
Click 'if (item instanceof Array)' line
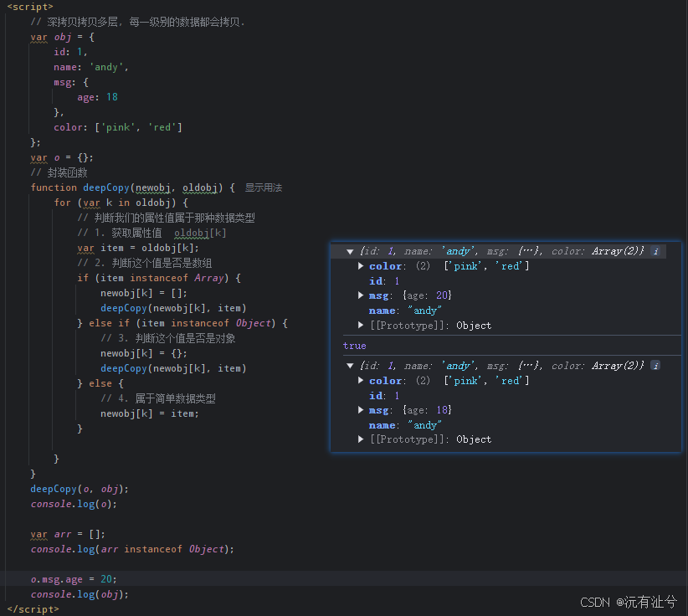coord(159,278)
